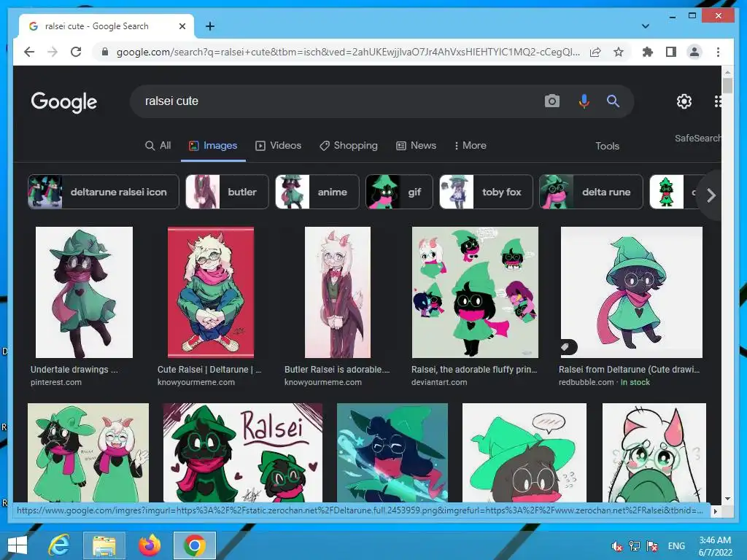Filter by the anime chip

317,192
